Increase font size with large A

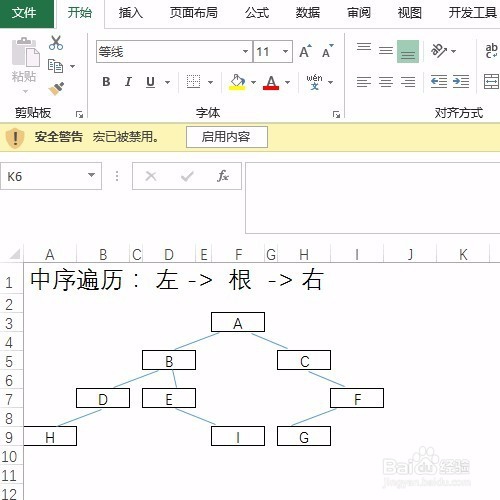tap(305, 51)
